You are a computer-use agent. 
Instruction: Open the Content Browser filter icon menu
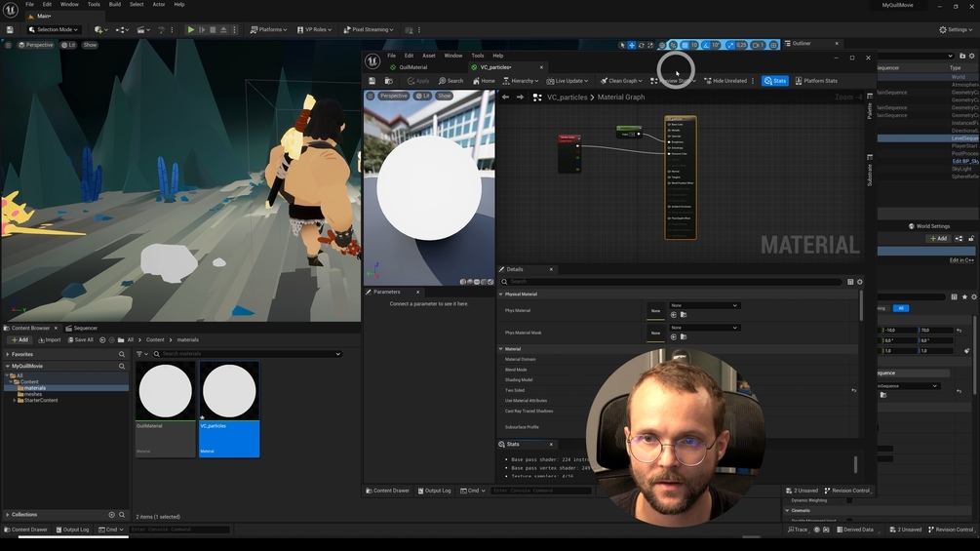(141, 354)
